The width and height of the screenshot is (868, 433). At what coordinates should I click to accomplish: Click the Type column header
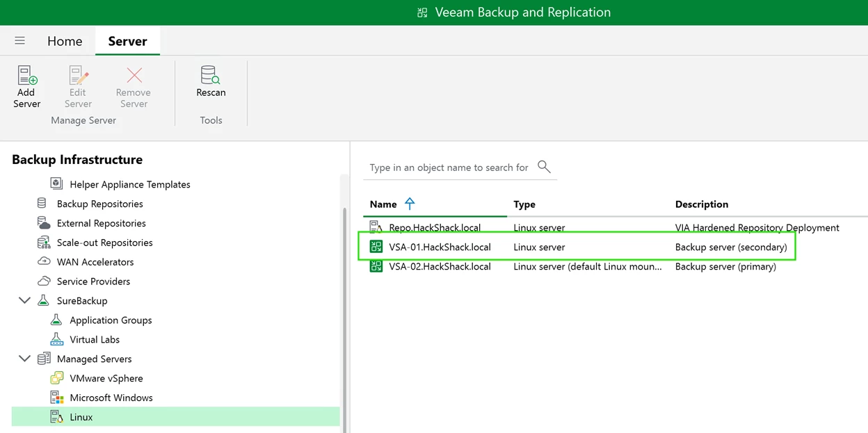524,204
